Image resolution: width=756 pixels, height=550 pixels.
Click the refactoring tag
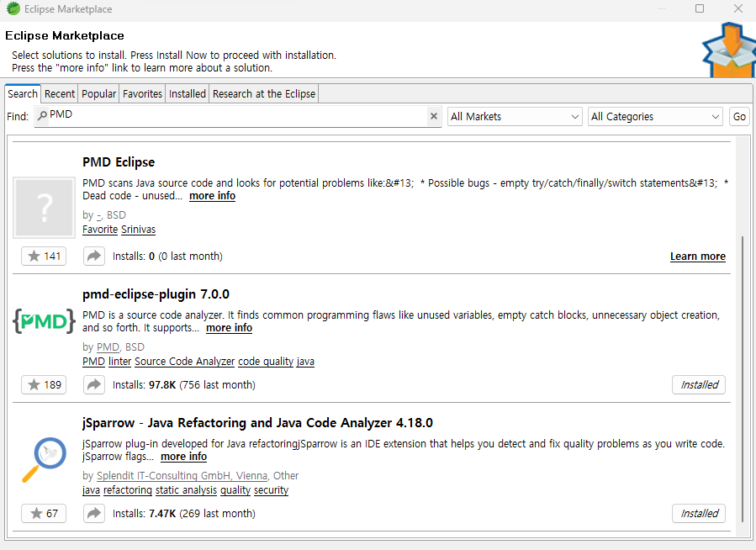point(127,490)
